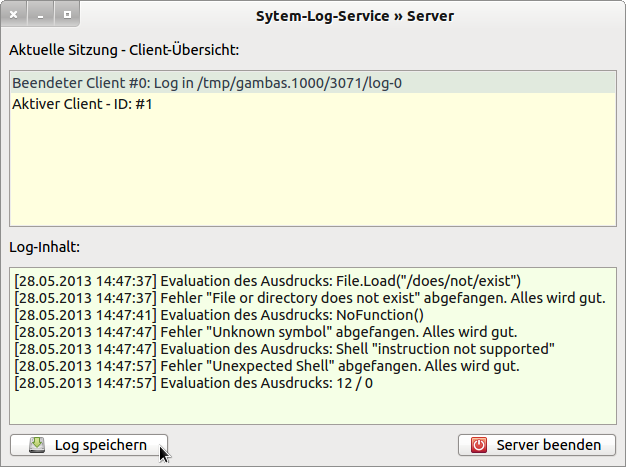Maximize the server window

[67, 16]
